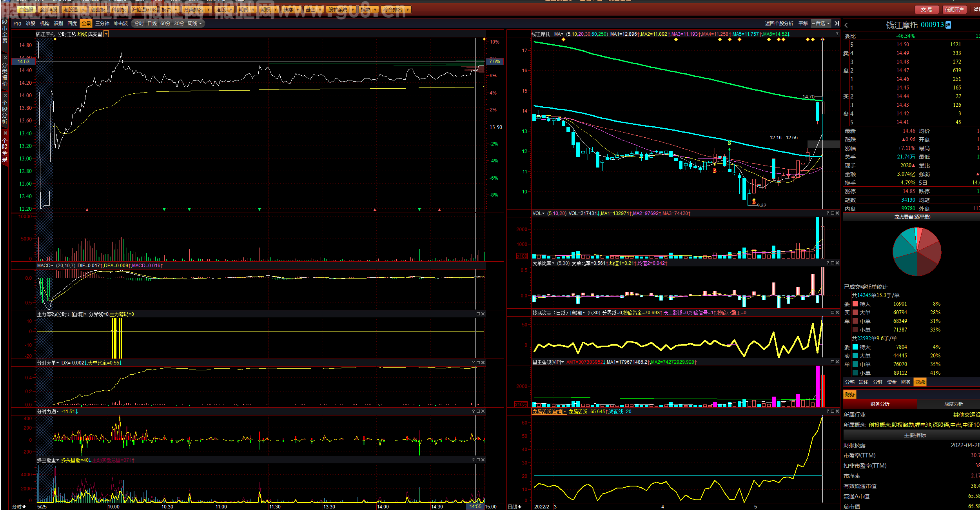
Task: Close the 主力筹码 intraday panel
Action: click(483, 314)
